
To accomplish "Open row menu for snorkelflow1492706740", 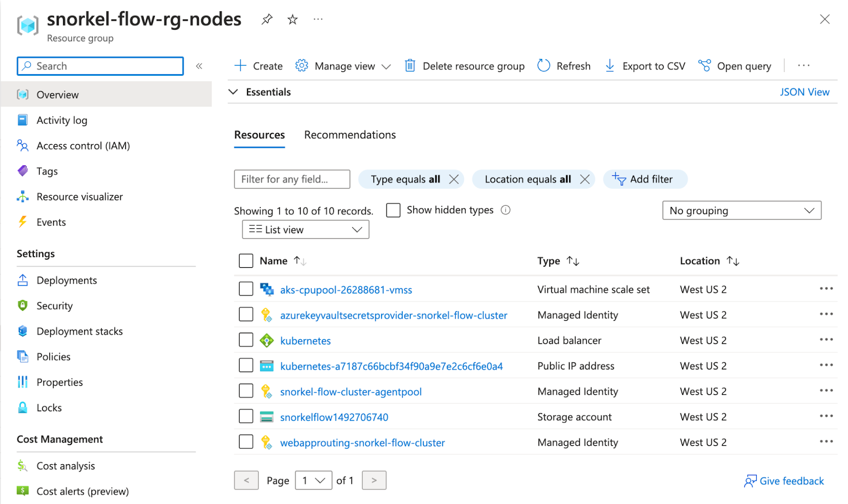I will 826,416.
